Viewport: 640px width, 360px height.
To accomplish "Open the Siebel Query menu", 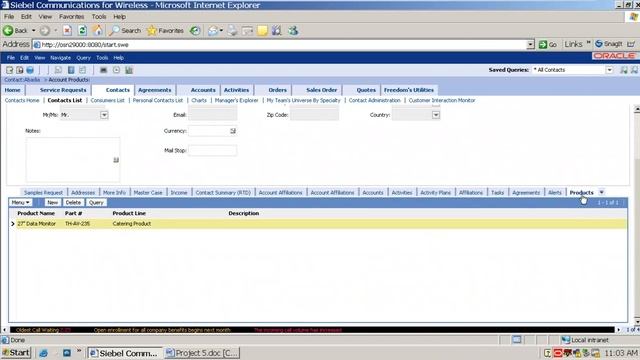I will pyautogui.click(x=83, y=58).
